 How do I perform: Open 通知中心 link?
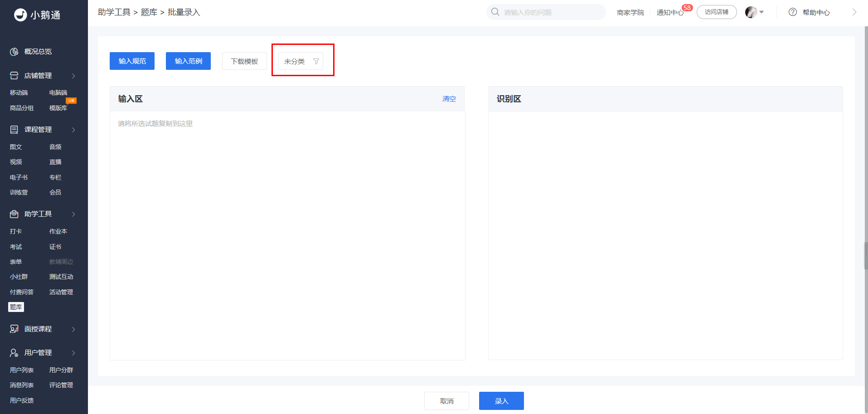tap(670, 13)
